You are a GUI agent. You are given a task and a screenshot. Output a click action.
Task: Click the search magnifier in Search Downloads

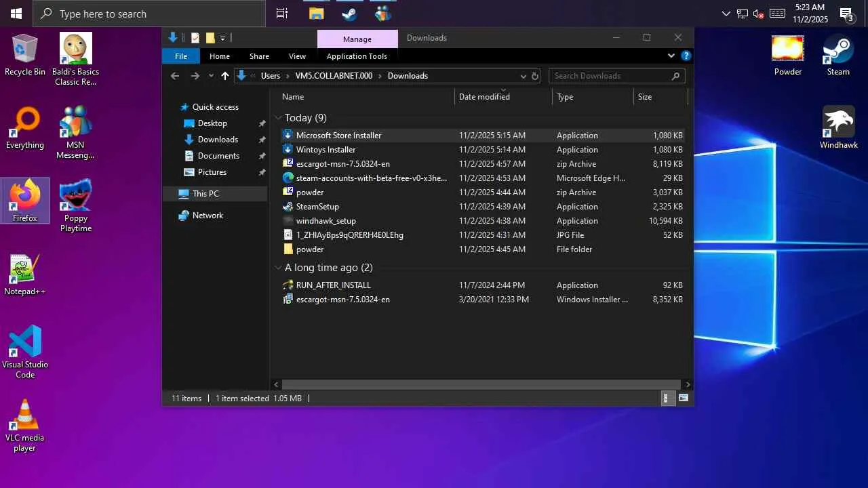click(675, 76)
